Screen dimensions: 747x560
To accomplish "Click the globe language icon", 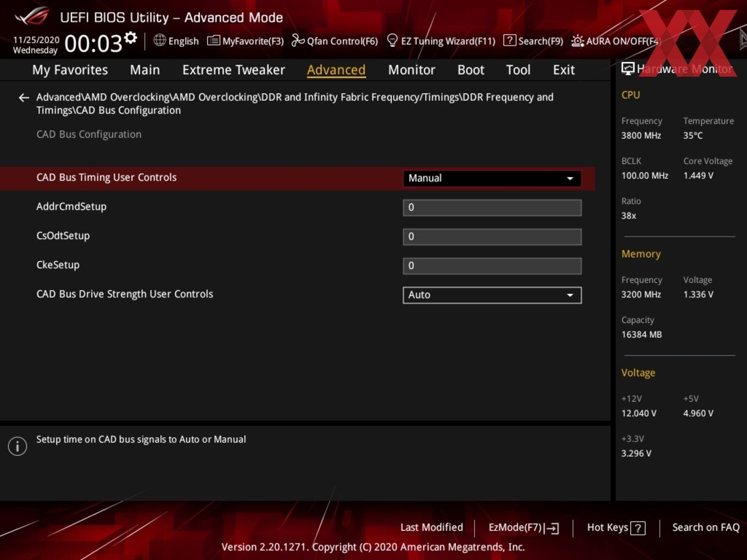I will tap(159, 40).
